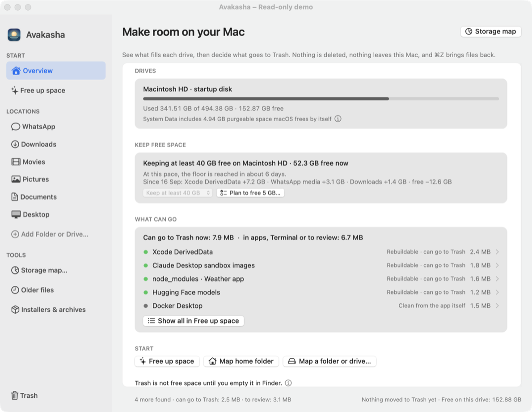This screenshot has width=532, height=412.
Task: Click the info icon beside Trash note
Action: [x=288, y=383]
